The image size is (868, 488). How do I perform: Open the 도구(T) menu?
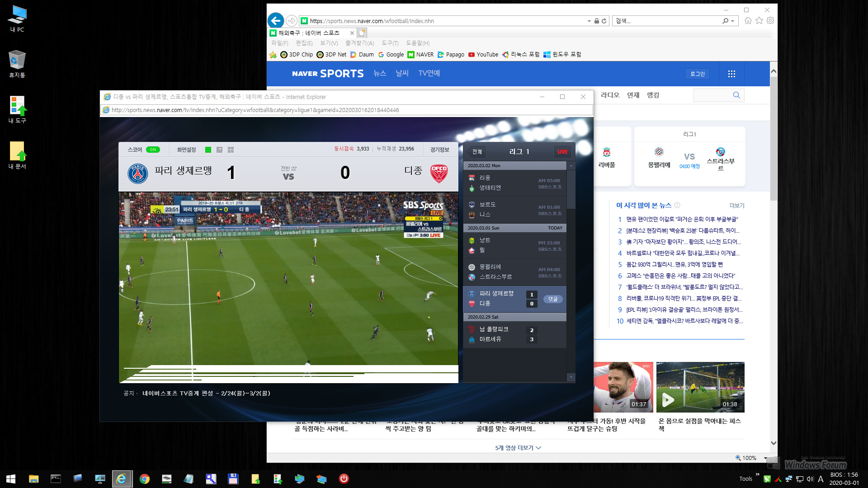[390, 43]
